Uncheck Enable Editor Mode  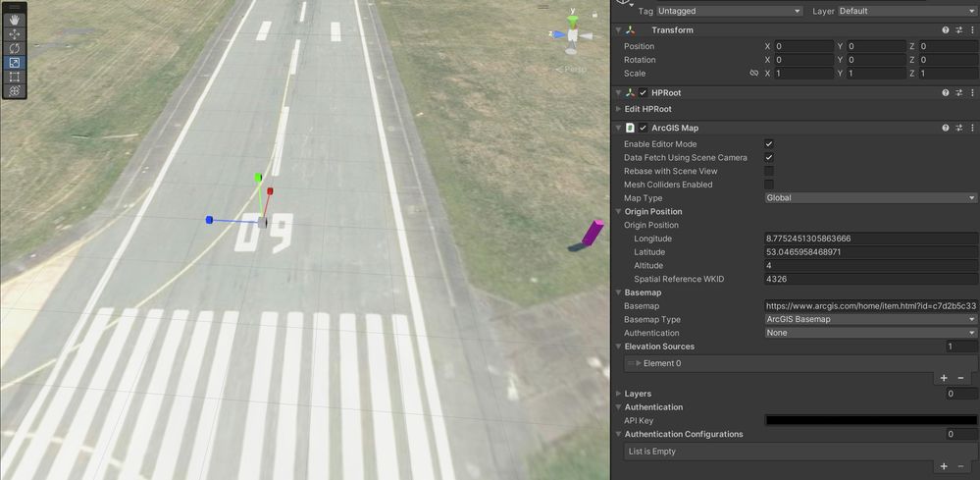click(x=769, y=143)
